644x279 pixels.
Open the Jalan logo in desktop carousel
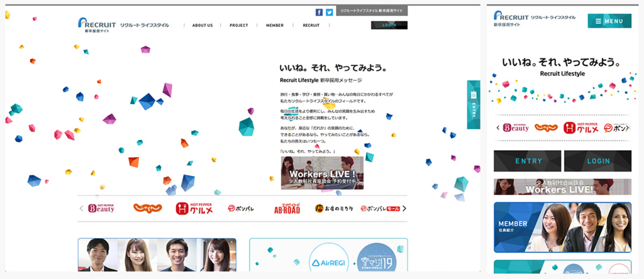(147, 208)
